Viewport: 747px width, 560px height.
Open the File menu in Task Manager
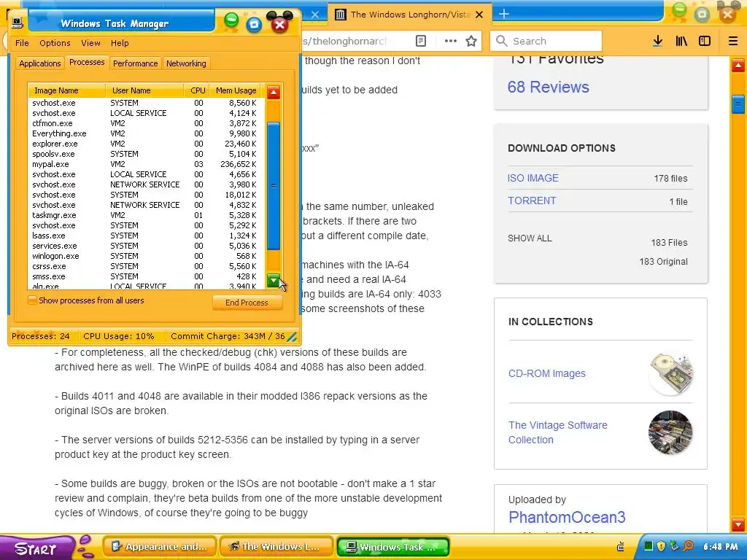[22, 43]
